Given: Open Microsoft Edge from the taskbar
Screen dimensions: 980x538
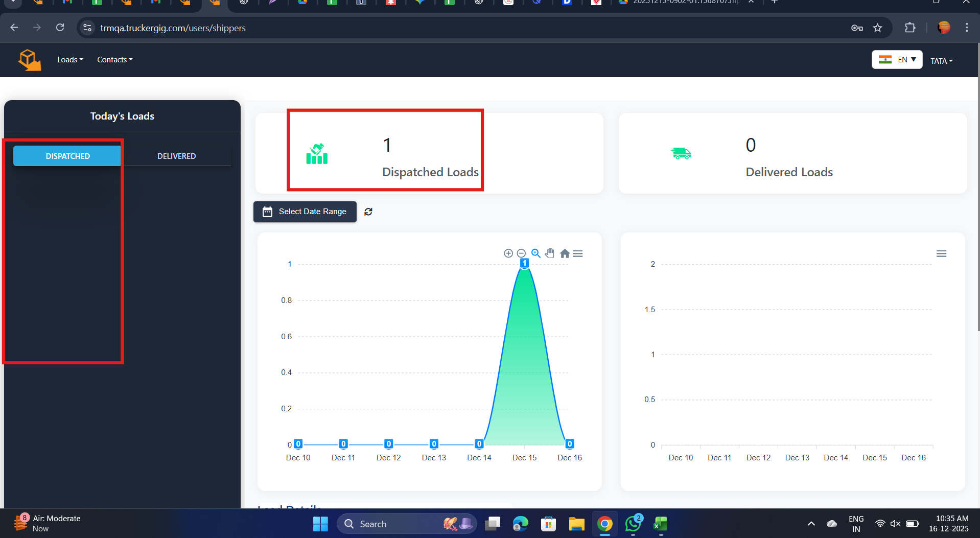Looking at the screenshot, I should click(521, 524).
